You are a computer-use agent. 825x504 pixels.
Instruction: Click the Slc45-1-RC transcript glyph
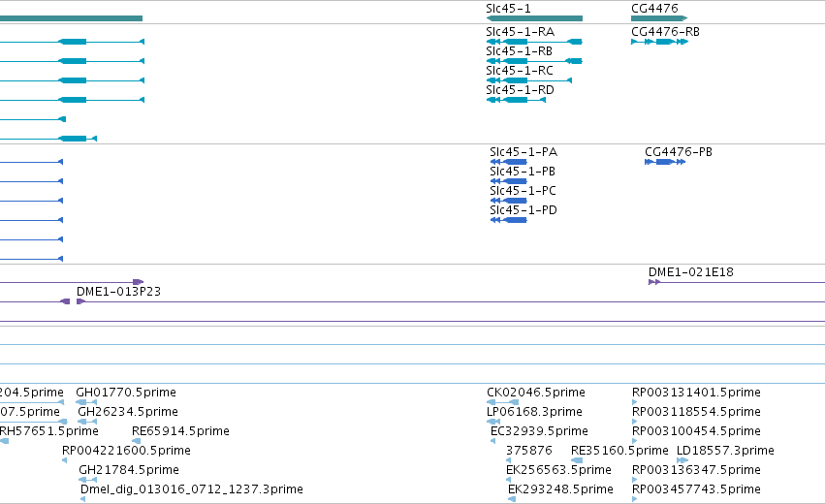tap(528, 80)
